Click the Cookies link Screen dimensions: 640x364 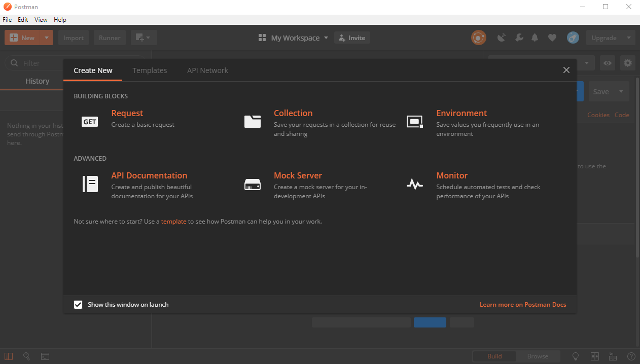(598, 115)
